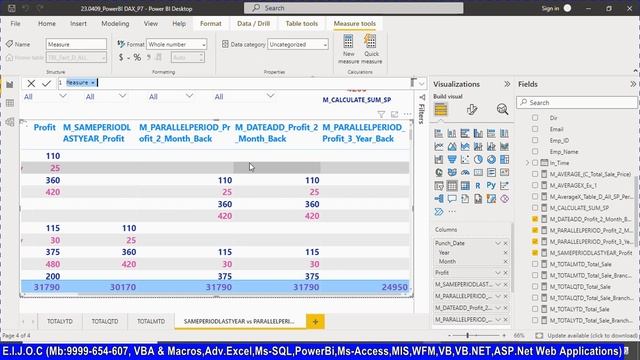Select the donut chart visual icon
Image resolution: width=640 pixels, height=360 pixels.
[x=491, y=160]
